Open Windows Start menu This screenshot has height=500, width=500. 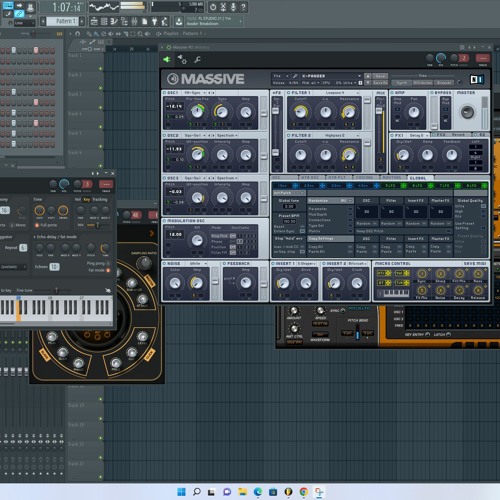(x=181, y=492)
